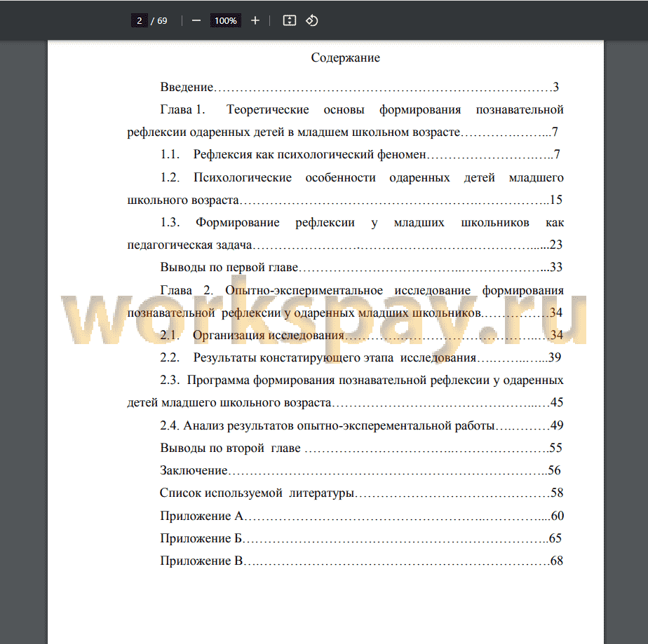Click '2.1. Организация исследования' entry
This screenshot has height=644, width=648.
(x=361, y=335)
